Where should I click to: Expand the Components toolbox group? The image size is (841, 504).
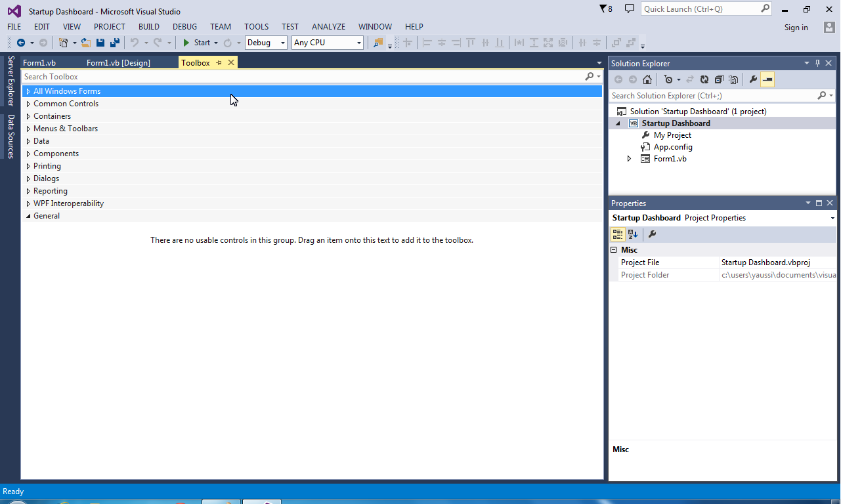(x=28, y=154)
